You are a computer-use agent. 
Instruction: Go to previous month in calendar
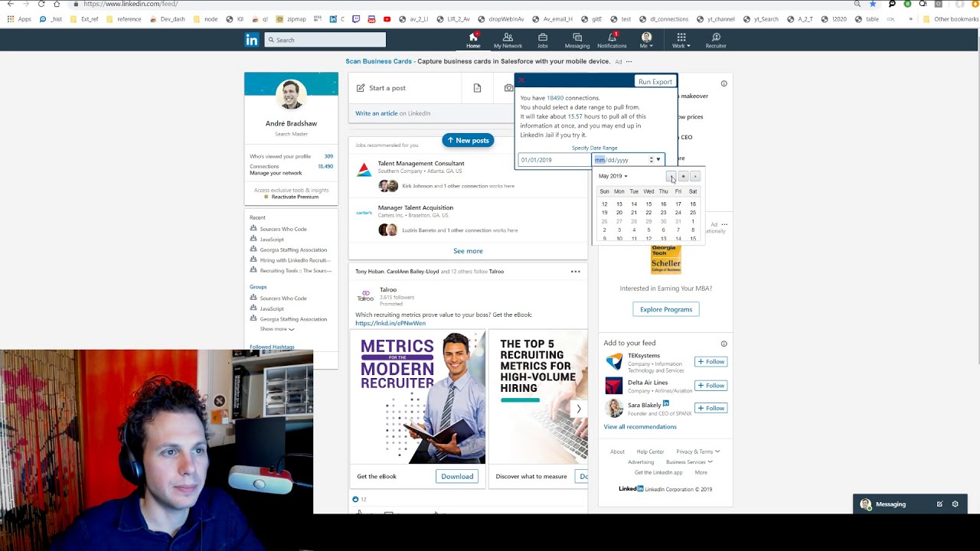[671, 177]
